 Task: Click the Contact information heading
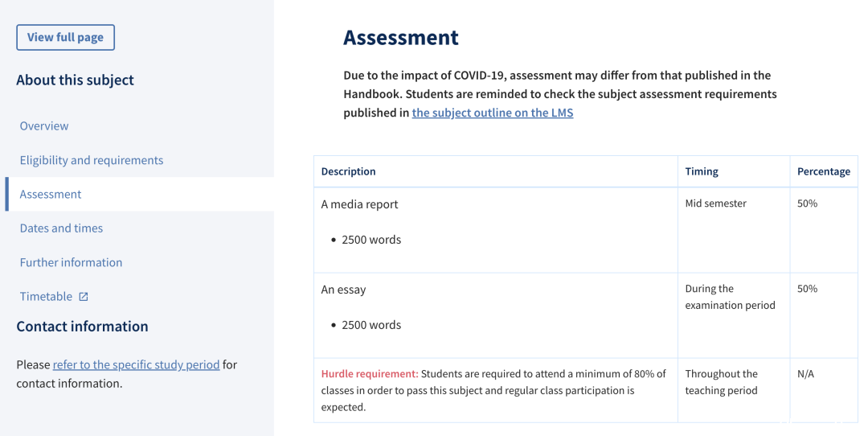click(x=83, y=327)
